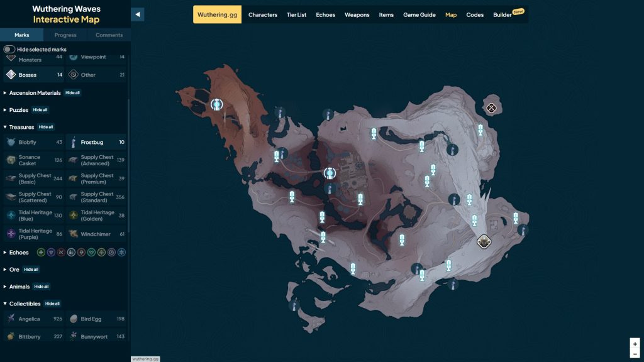
Task: Expand the Puzzles section
Action: pyautogui.click(x=16, y=110)
